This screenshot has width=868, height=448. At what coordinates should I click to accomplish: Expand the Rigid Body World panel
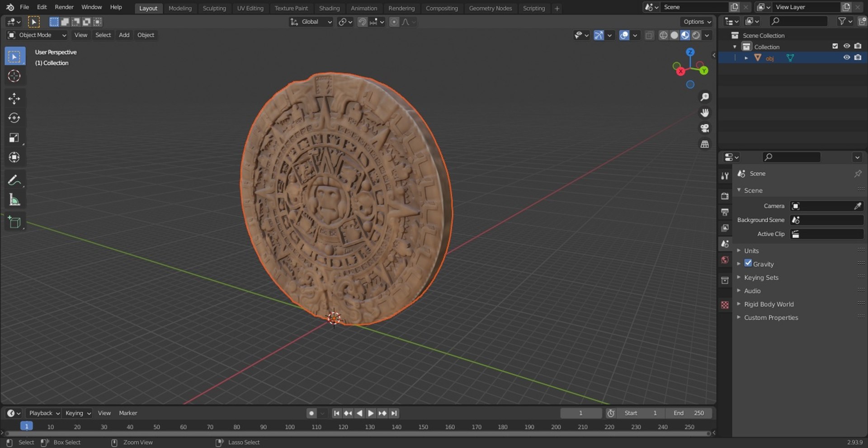769,304
